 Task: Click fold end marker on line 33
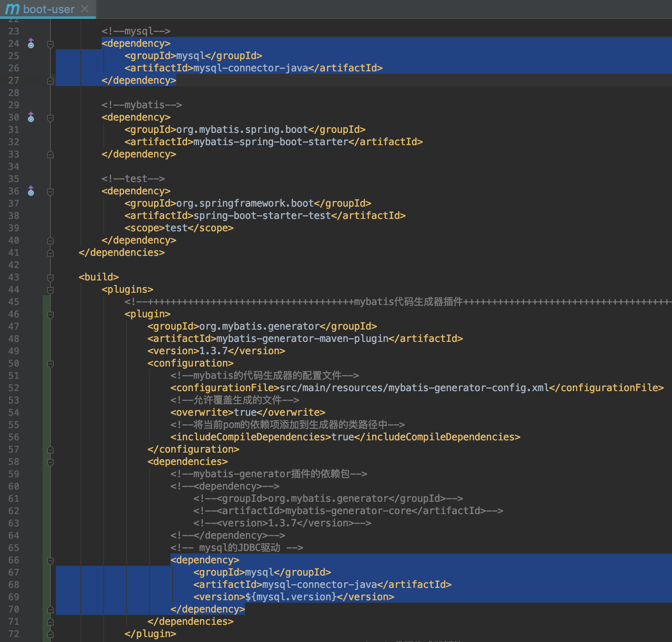[x=50, y=154]
